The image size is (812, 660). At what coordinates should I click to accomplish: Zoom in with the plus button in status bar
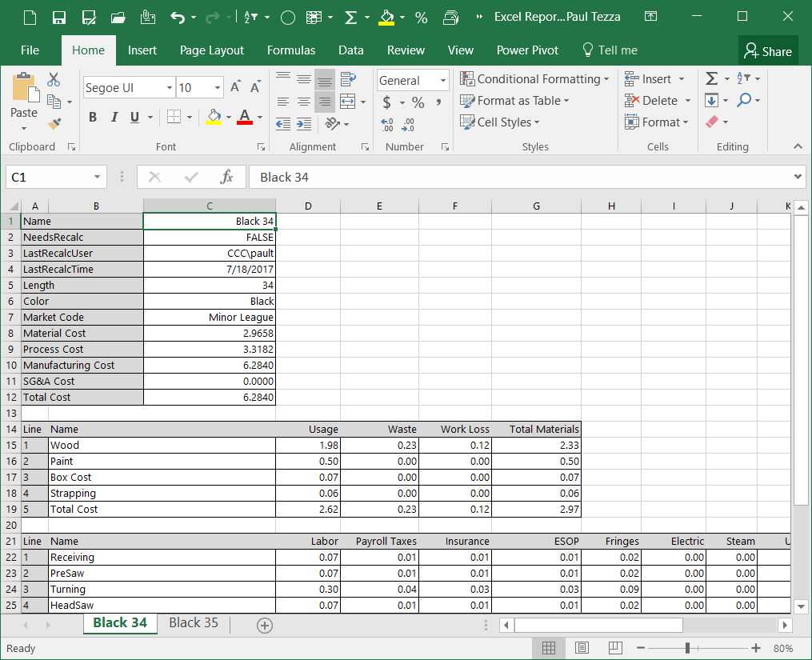tap(756, 648)
